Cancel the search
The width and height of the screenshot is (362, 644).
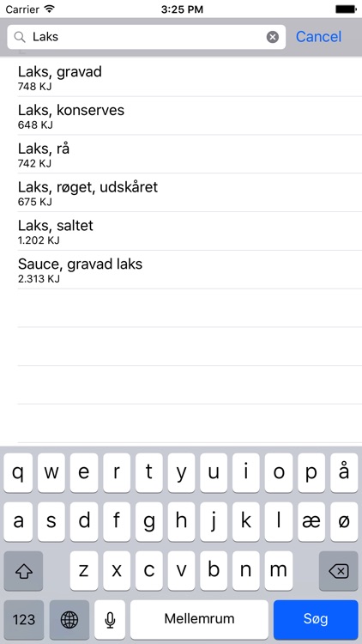[x=318, y=37]
